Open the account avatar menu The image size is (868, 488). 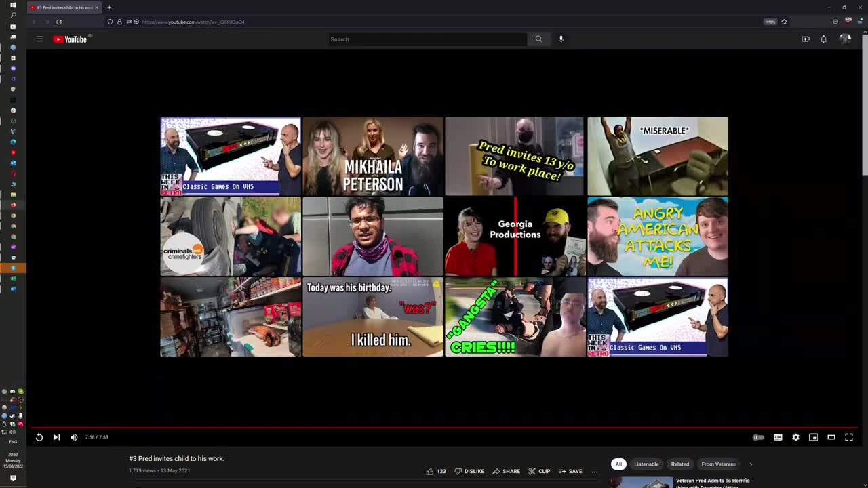tap(845, 39)
